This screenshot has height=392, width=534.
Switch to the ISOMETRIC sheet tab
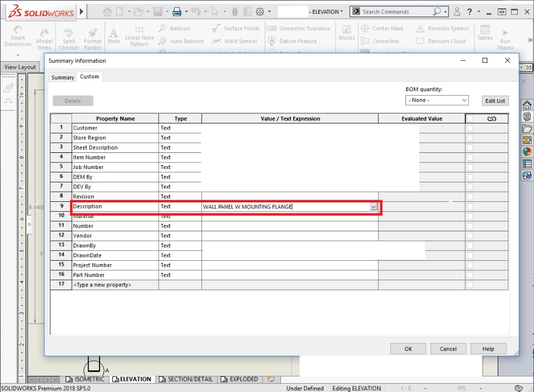pos(85,379)
